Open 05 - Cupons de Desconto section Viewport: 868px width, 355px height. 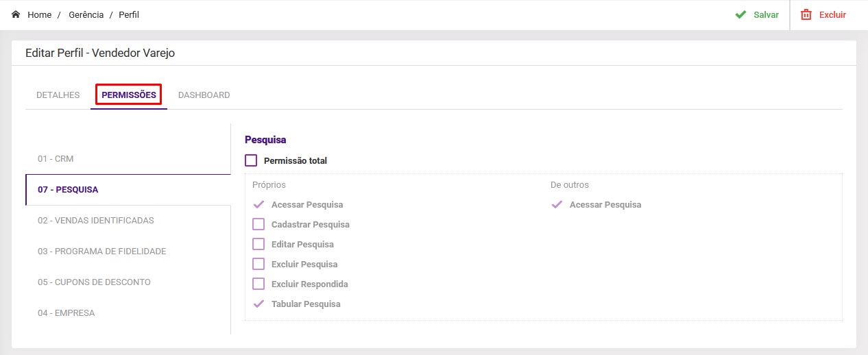tap(94, 282)
